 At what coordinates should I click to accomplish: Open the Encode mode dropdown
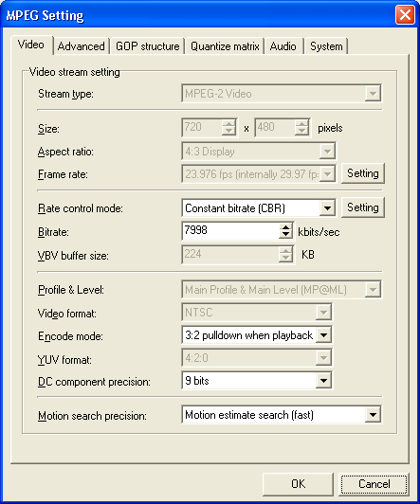click(x=324, y=335)
